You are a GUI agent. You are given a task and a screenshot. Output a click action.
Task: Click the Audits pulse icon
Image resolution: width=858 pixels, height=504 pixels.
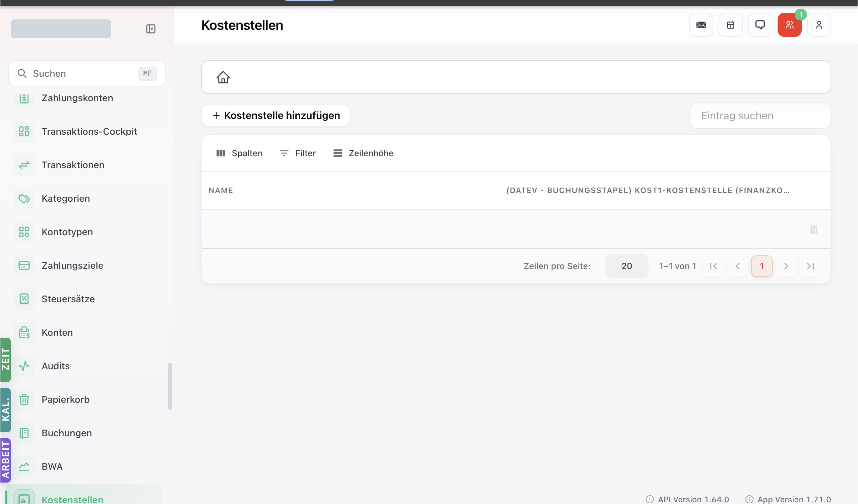coord(24,366)
